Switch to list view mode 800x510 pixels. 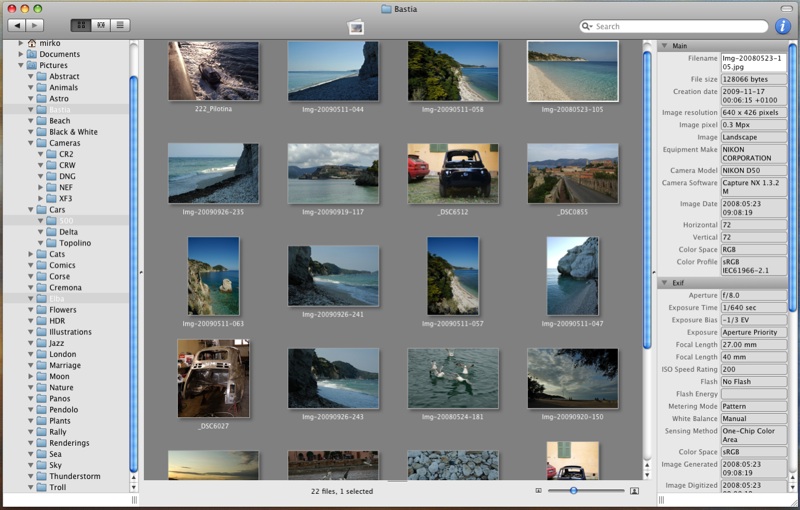[120, 25]
